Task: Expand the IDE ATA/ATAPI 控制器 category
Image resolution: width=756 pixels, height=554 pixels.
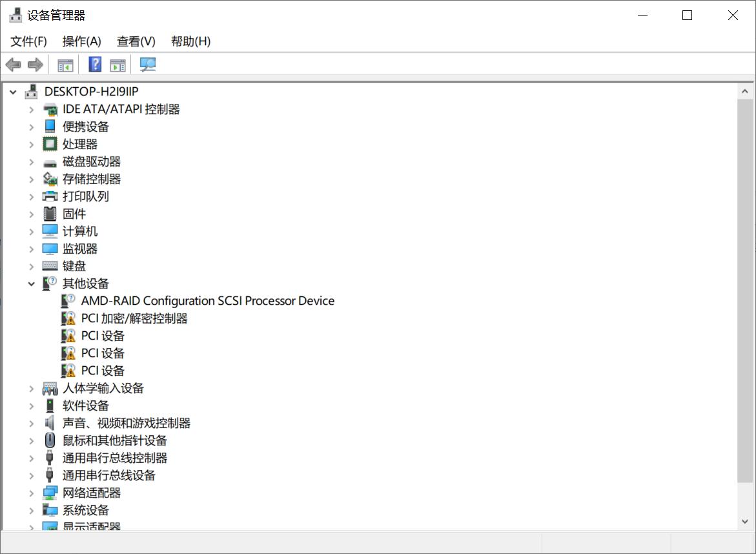Action: (x=31, y=109)
